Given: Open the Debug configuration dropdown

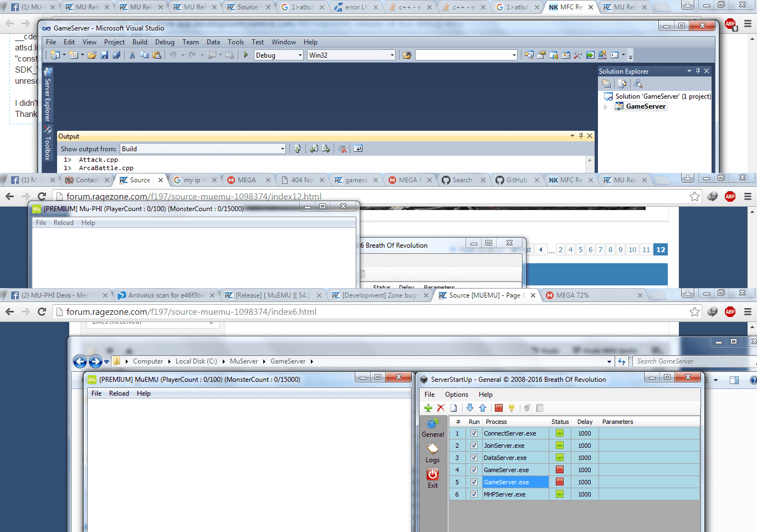Looking at the screenshot, I should pos(300,55).
